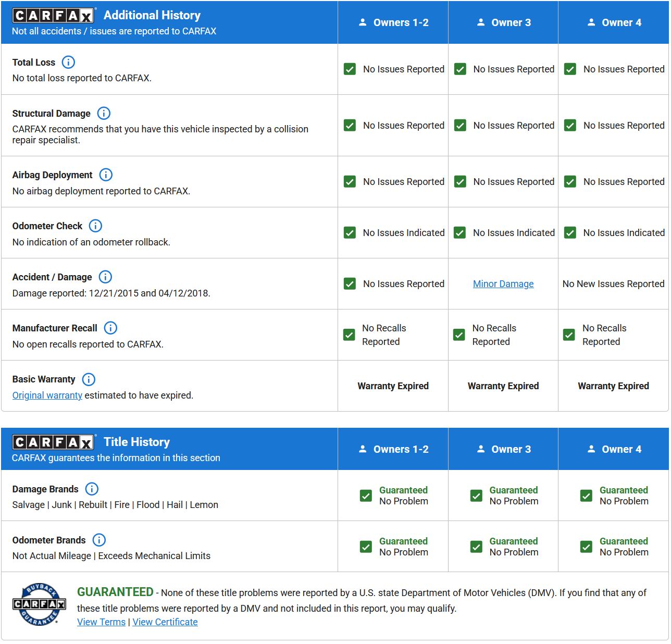Click "No airbag deployment reported to CARFAX." text

coord(101,191)
